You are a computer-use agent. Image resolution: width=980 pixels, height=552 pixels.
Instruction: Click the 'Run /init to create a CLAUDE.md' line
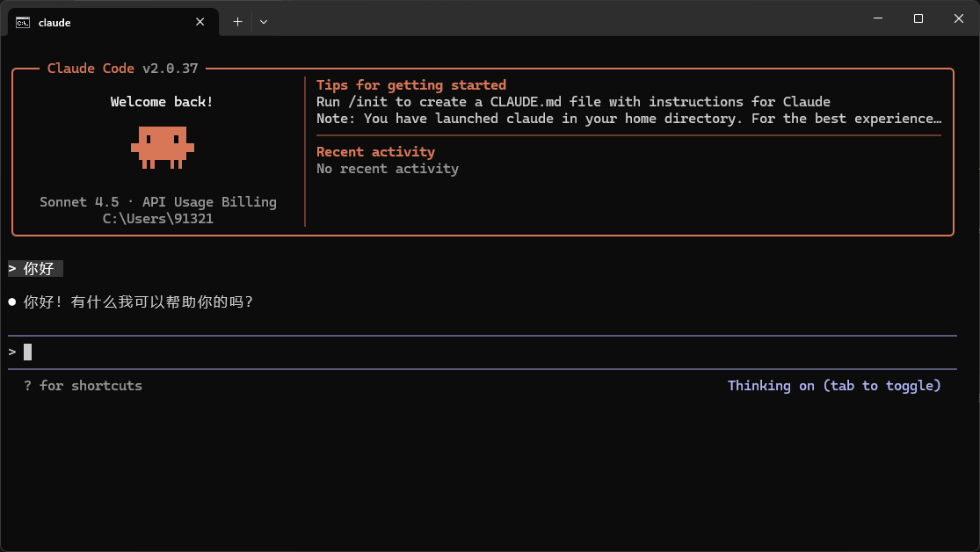pos(573,102)
